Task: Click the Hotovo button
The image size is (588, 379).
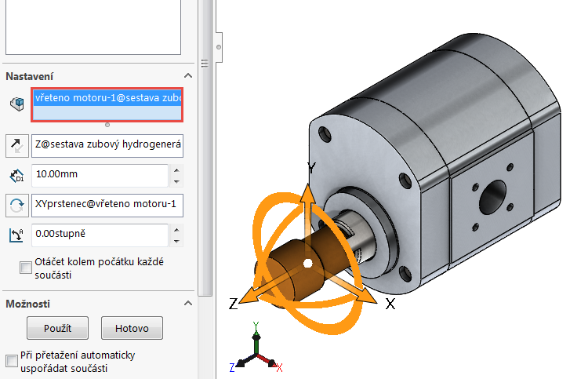Action: coord(132,328)
